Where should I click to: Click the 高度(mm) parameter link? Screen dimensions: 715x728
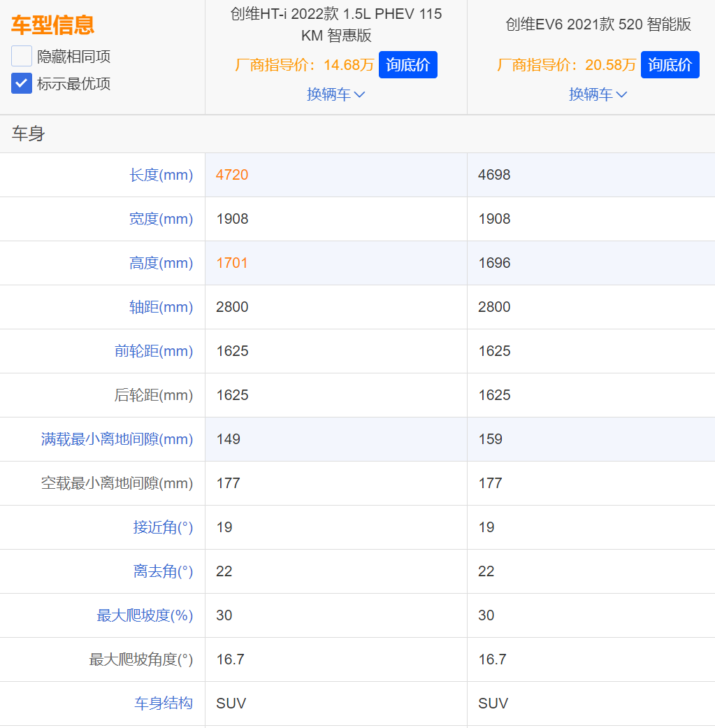pos(161,263)
